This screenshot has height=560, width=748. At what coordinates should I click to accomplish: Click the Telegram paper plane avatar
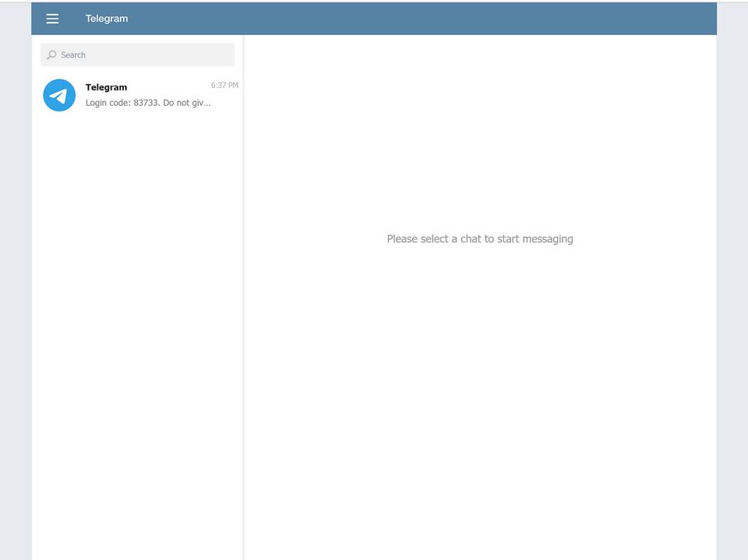point(59,95)
